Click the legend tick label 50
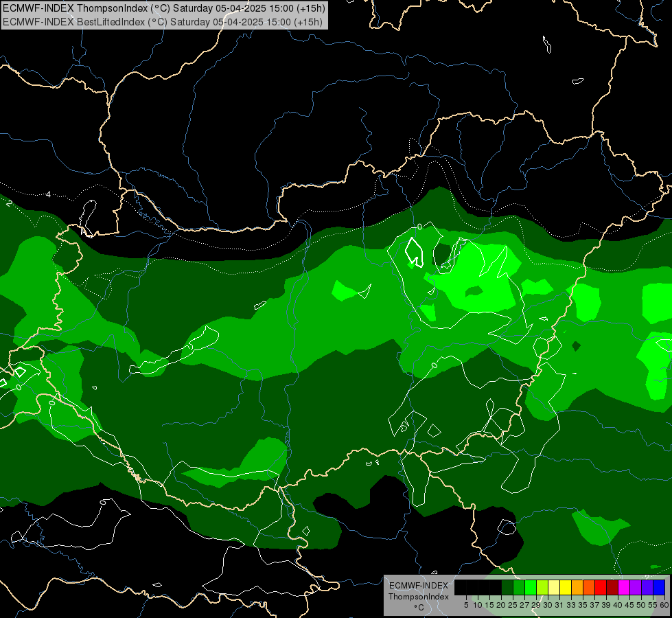The height and width of the screenshot is (618, 672). [640, 605]
